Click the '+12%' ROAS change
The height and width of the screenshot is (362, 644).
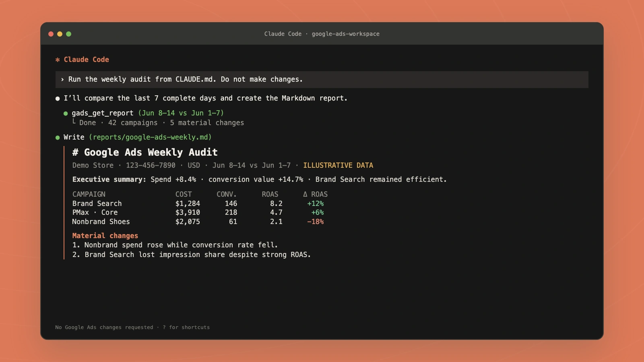(316, 204)
